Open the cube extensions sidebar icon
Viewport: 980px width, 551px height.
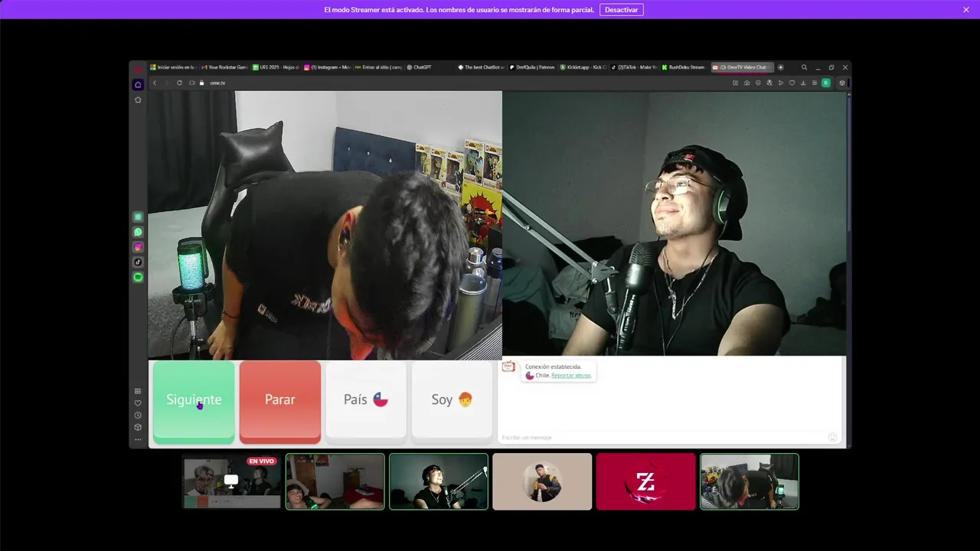pyautogui.click(x=138, y=427)
